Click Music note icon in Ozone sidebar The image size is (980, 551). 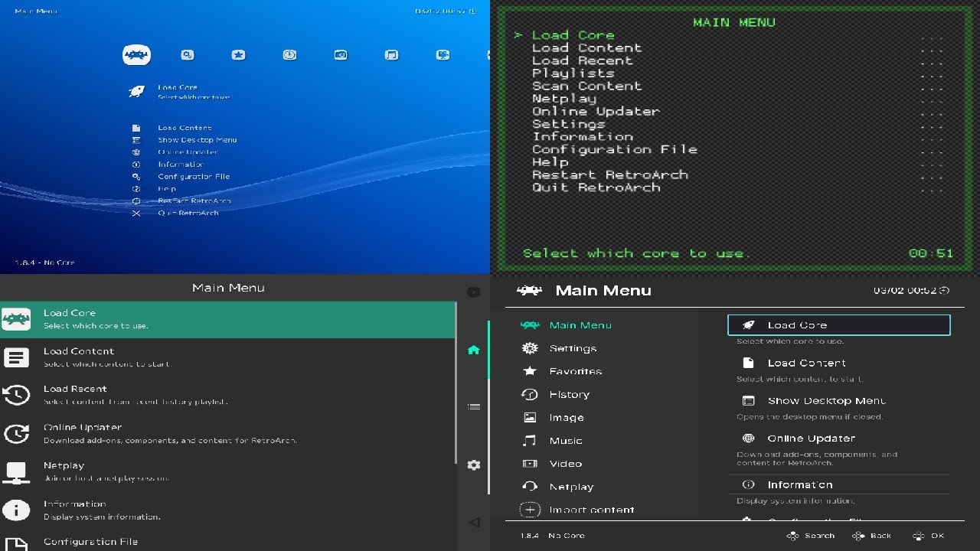point(530,441)
